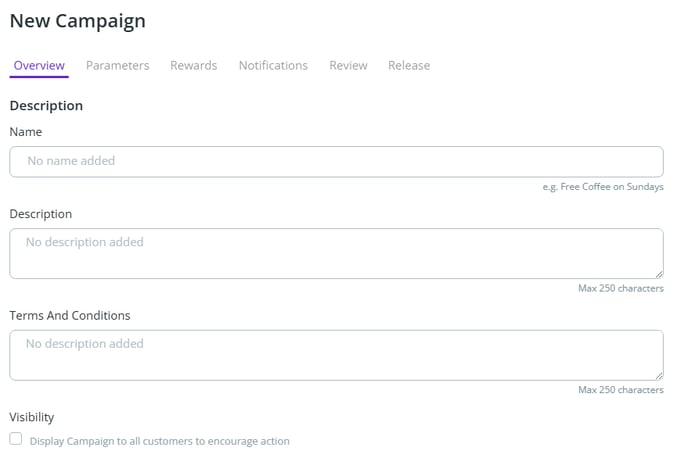Click 'Max 250 characters' hint under Terms And Conditions
Image resolution: width=688 pixels, height=458 pixels.
(620, 390)
